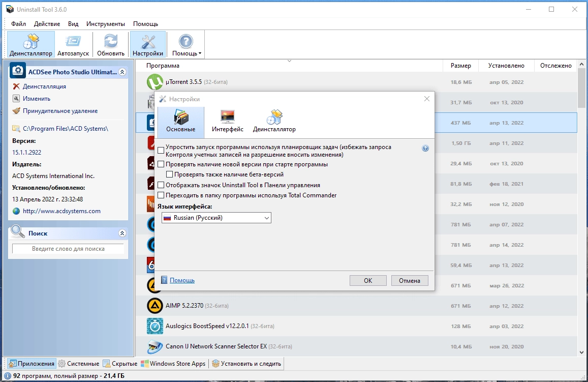Click Изменить in the sidebar

pyautogui.click(x=37, y=99)
